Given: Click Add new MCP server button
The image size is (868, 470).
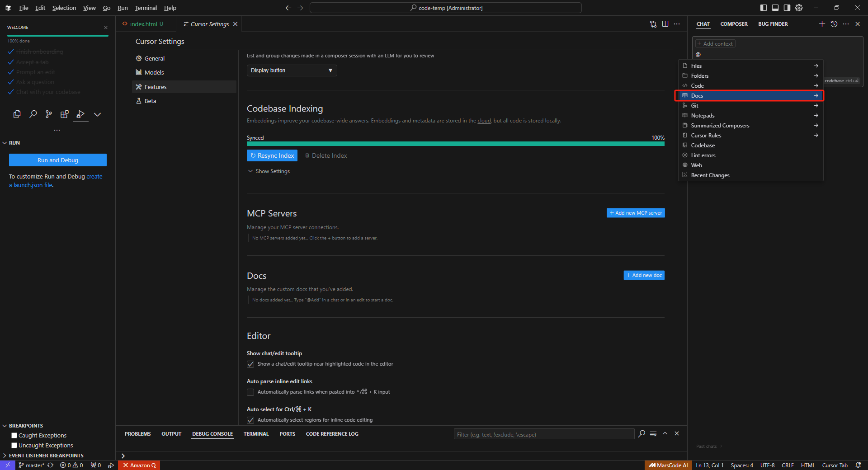Looking at the screenshot, I should click(636, 213).
